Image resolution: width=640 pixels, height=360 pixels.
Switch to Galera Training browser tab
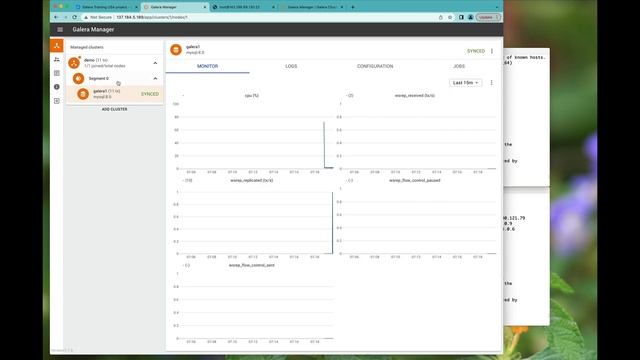pos(106,7)
